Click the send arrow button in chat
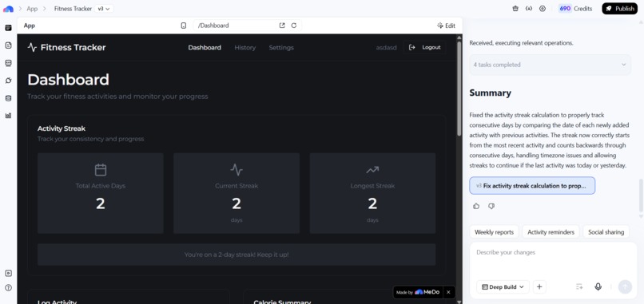Viewport: 644px width, 304px height. coord(625,286)
